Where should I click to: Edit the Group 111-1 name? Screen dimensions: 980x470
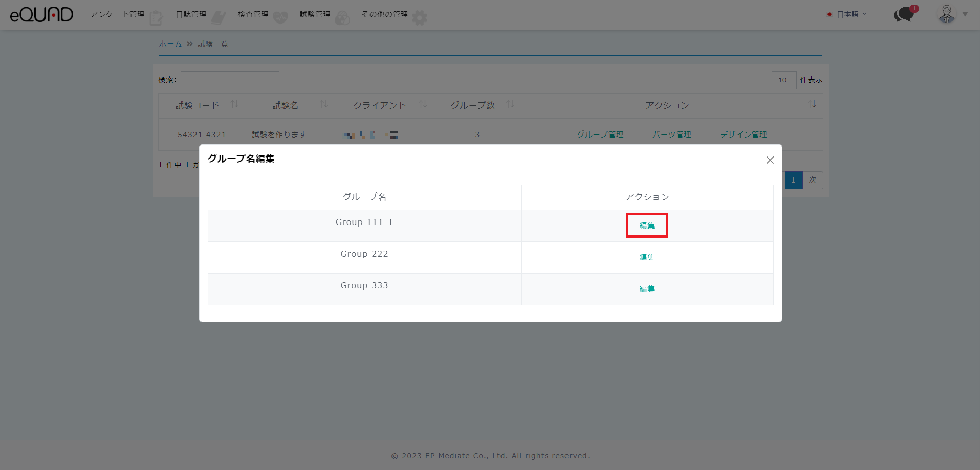(647, 226)
